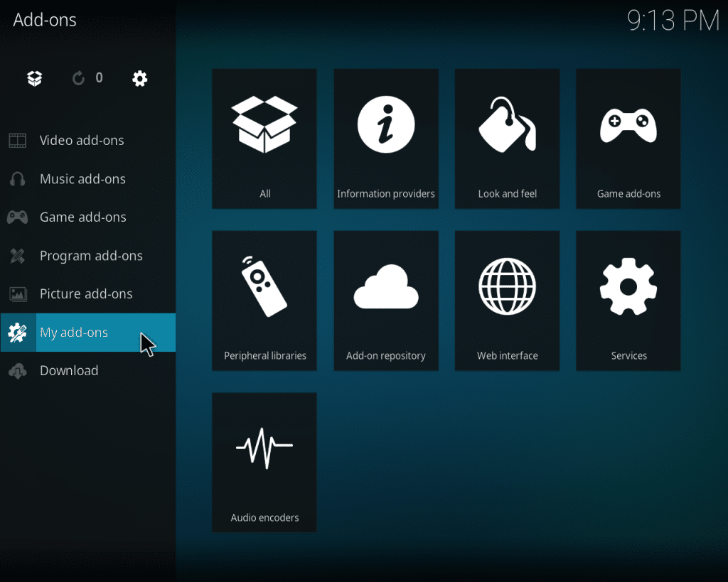Open Program add-ons in sidebar
Image resolution: width=728 pixels, height=582 pixels.
pos(91,256)
